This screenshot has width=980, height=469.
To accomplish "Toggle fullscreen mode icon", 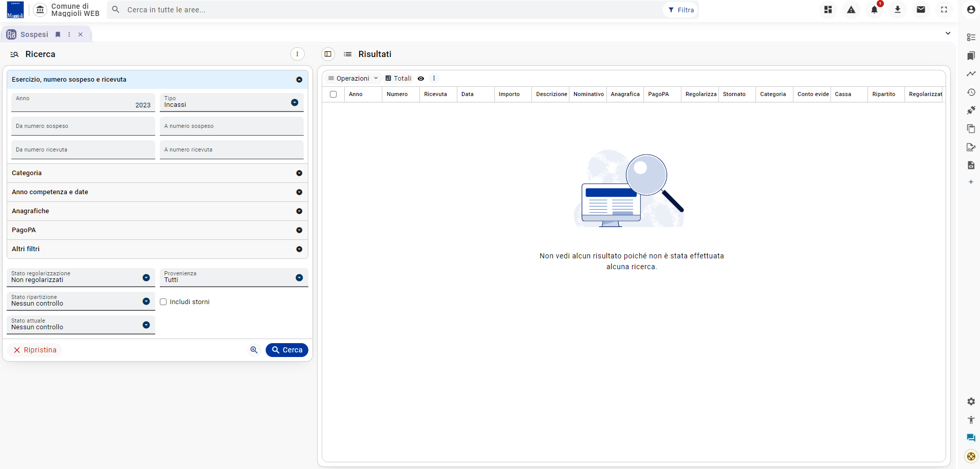I will tap(944, 10).
